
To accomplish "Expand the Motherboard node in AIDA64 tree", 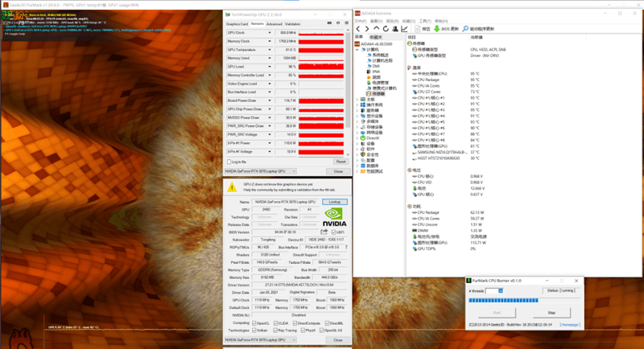I will click(x=357, y=99).
